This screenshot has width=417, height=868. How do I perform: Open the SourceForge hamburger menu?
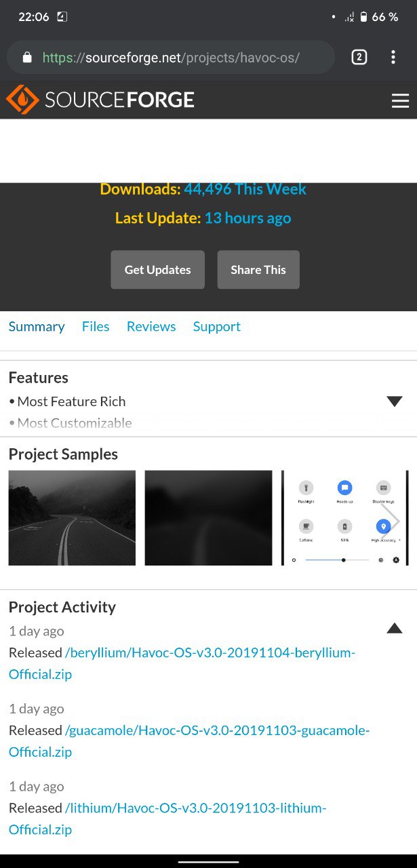pyautogui.click(x=400, y=101)
